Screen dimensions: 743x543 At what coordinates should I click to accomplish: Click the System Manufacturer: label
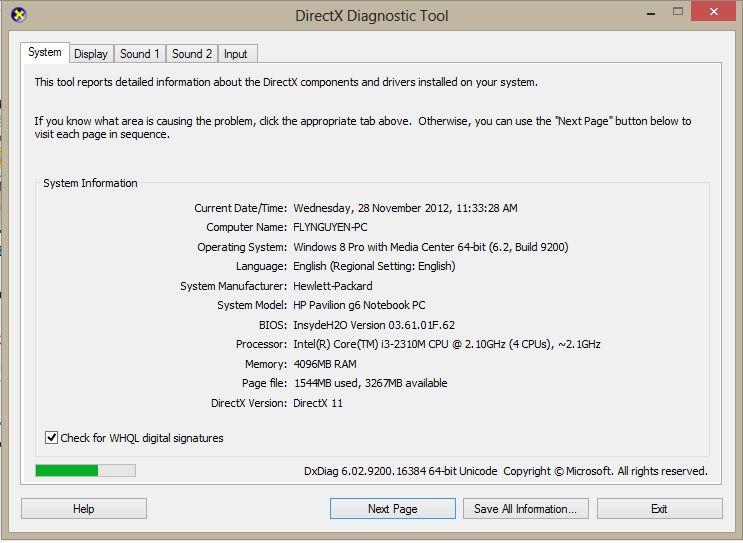pyautogui.click(x=234, y=286)
